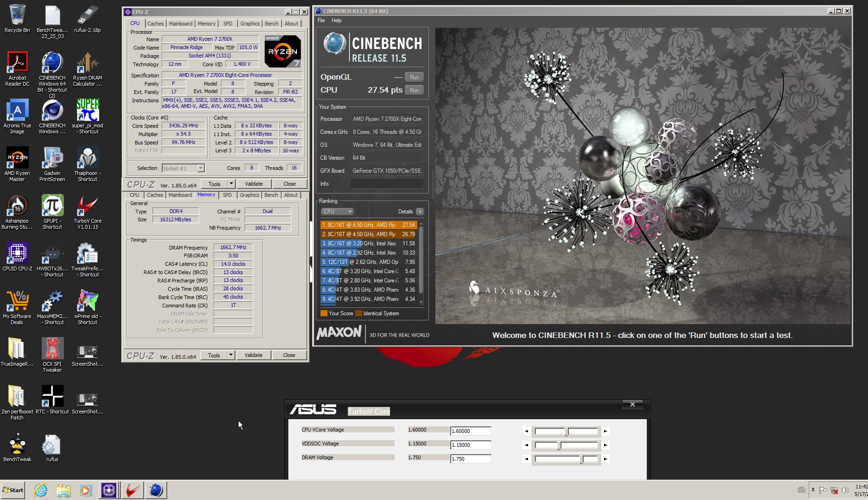Viewport: 868px width, 500px height.
Task: Open CPUID CPU-Z desktop icon
Action: (x=17, y=256)
